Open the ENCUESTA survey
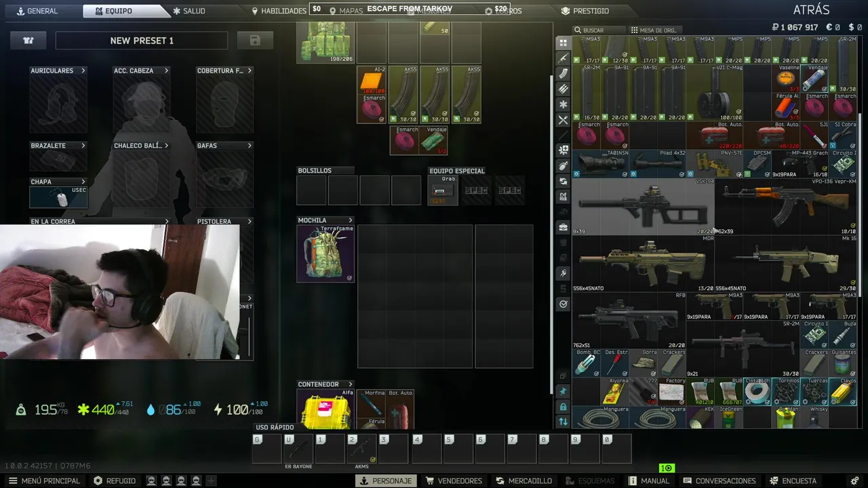 point(793,481)
